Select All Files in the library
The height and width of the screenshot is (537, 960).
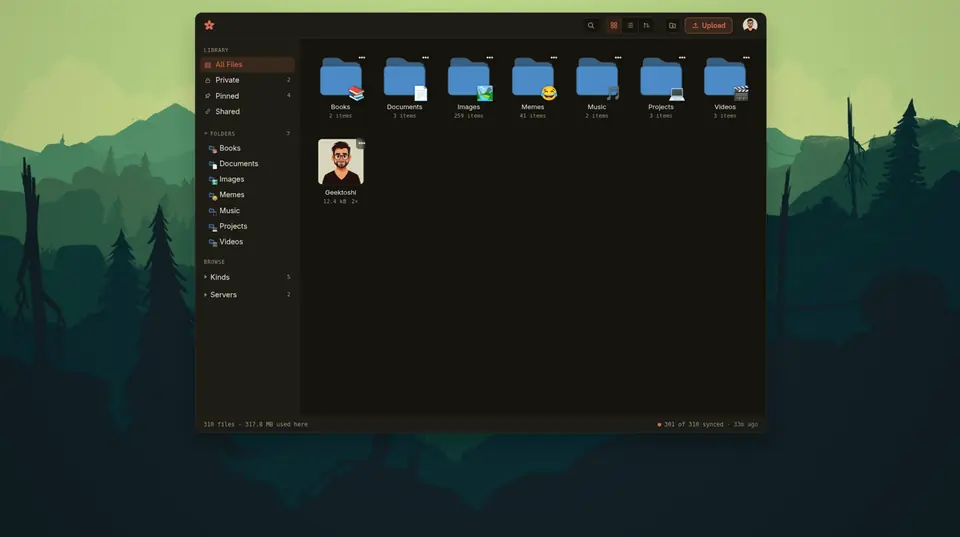pos(247,64)
